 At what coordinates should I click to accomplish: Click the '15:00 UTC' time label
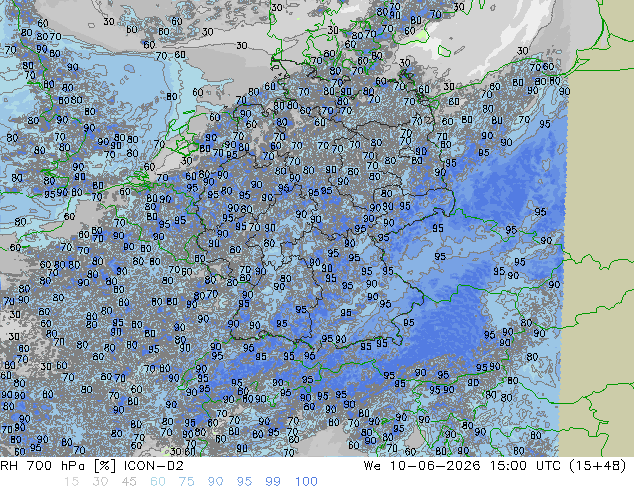(x=526, y=466)
